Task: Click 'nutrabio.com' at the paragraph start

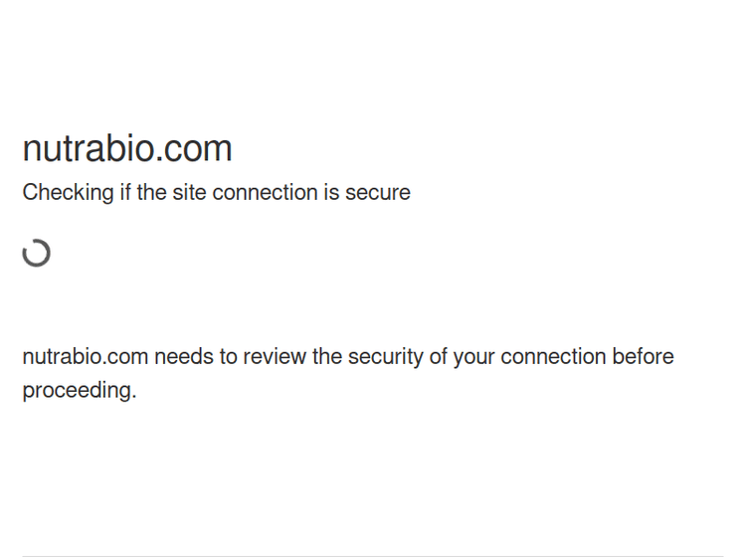Action: (85, 357)
